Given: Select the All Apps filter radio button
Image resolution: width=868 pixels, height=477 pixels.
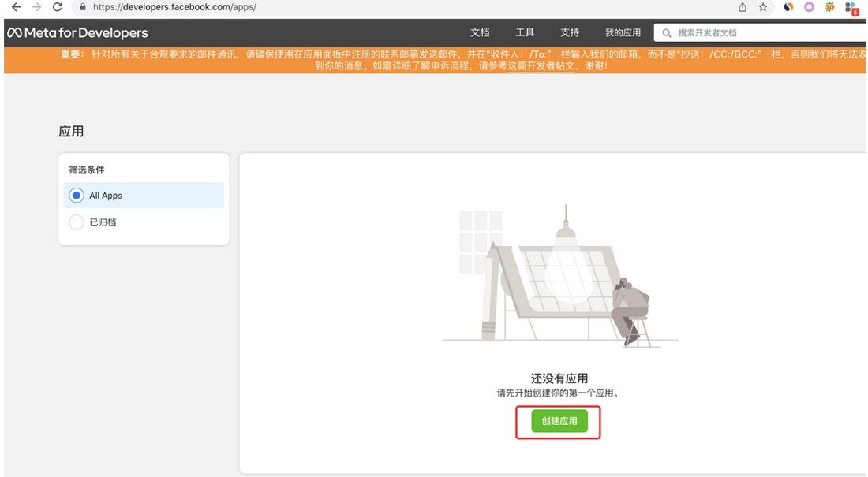Looking at the screenshot, I should (x=77, y=196).
